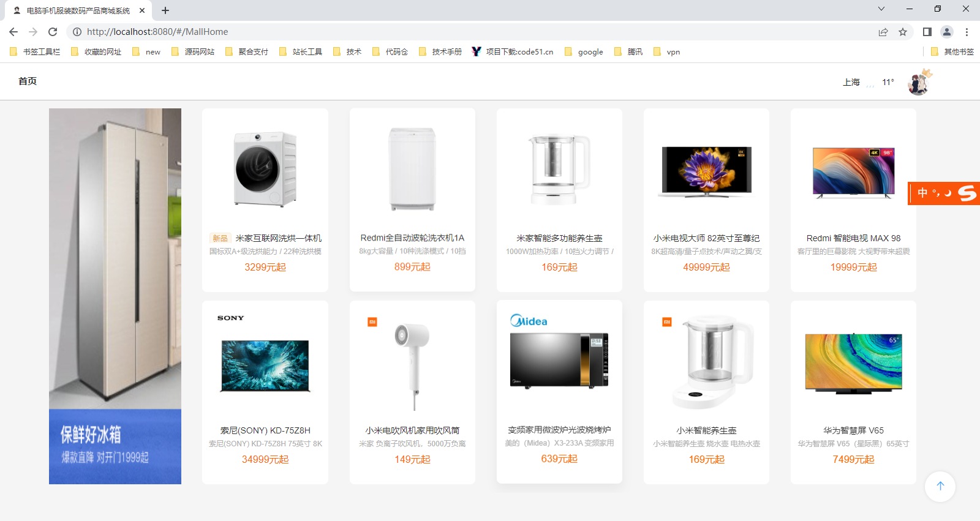Click the 3299元起 price

[265, 267]
